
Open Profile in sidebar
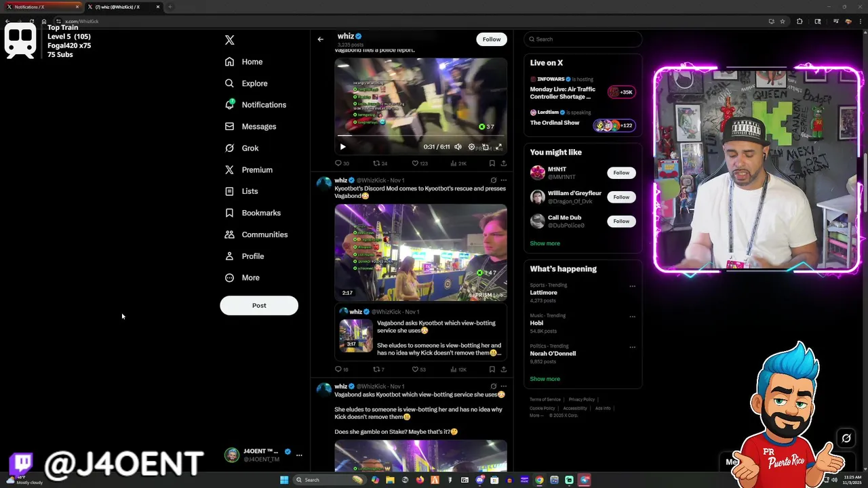click(245, 256)
